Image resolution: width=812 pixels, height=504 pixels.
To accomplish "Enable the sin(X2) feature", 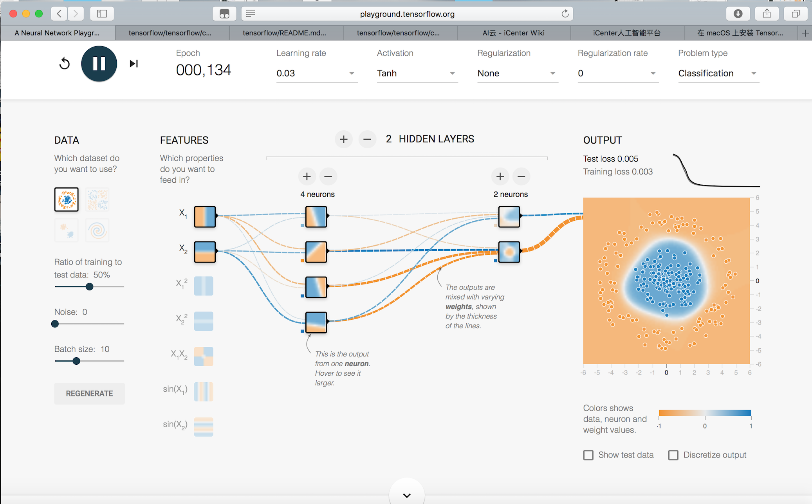I will click(x=204, y=427).
